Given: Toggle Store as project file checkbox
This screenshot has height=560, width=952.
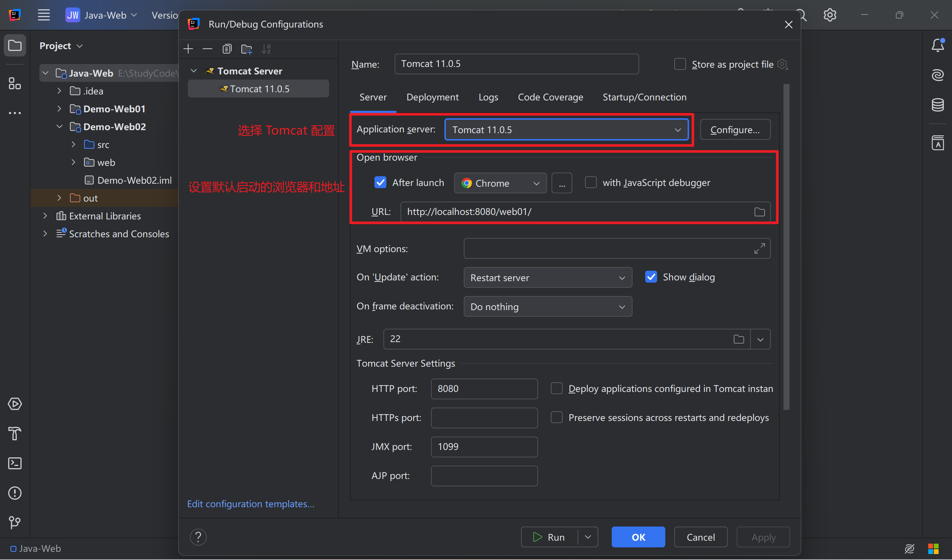Looking at the screenshot, I should [680, 64].
